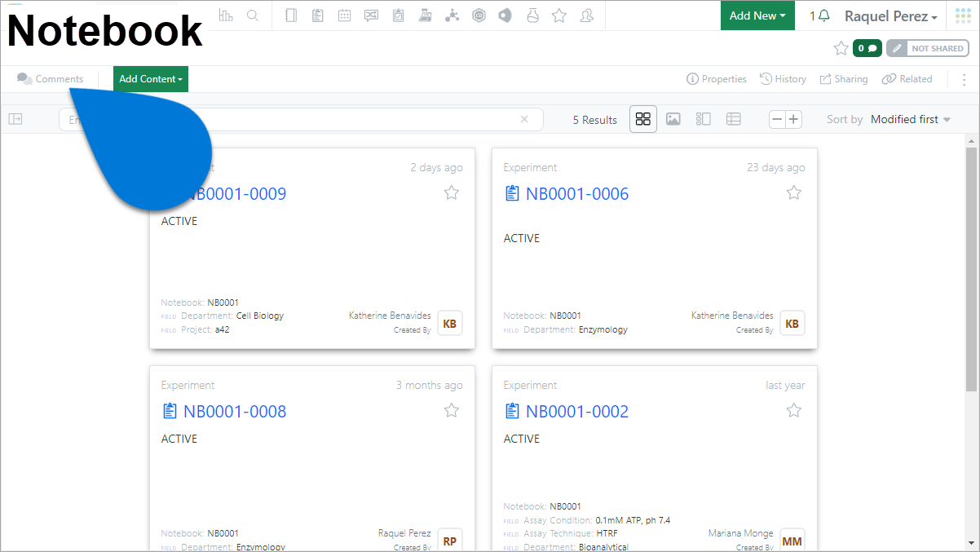Open the lab flask and beaker icon
Image resolution: width=980 pixels, height=552 pixels.
[x=424, y=15]
